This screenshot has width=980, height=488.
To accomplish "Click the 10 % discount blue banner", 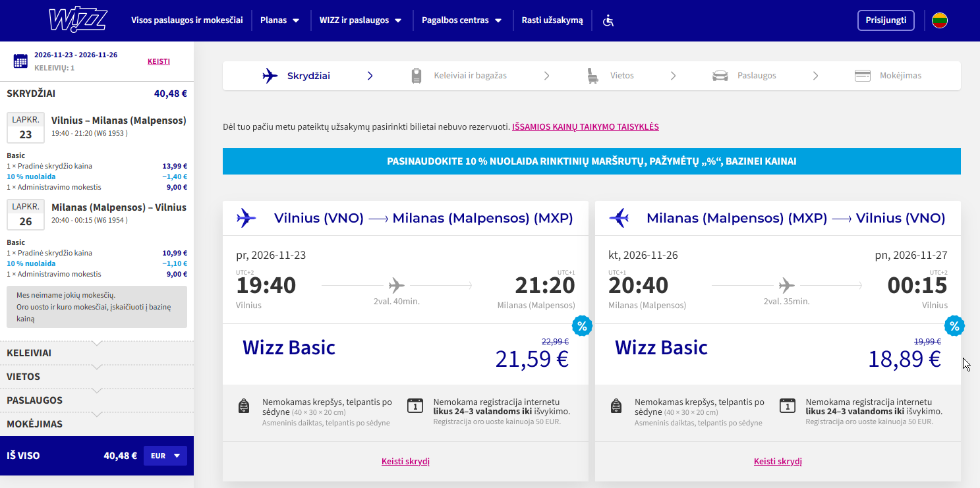I will point(592,161).
